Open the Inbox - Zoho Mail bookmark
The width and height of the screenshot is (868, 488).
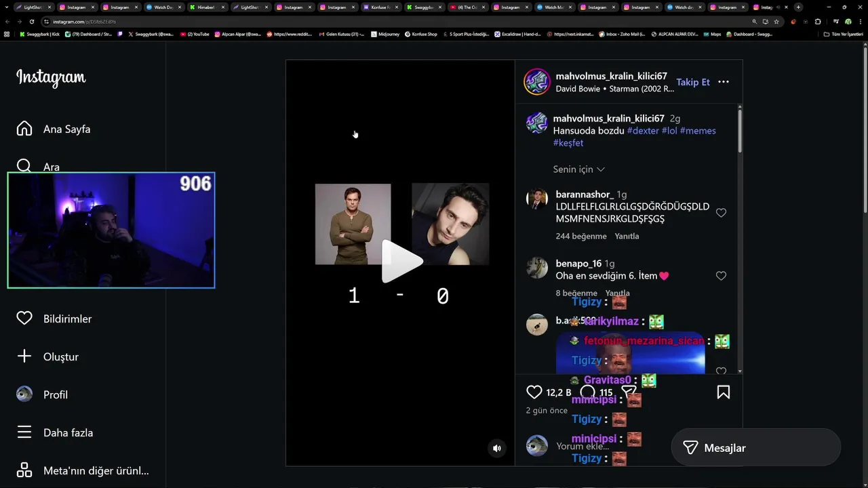622,34
